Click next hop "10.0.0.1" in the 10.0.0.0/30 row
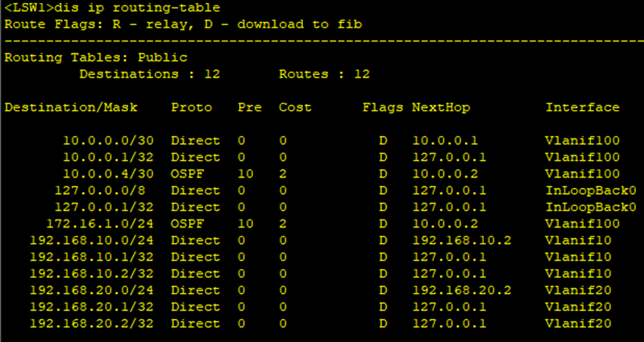644x342 pixels. (x=444, y=141)
